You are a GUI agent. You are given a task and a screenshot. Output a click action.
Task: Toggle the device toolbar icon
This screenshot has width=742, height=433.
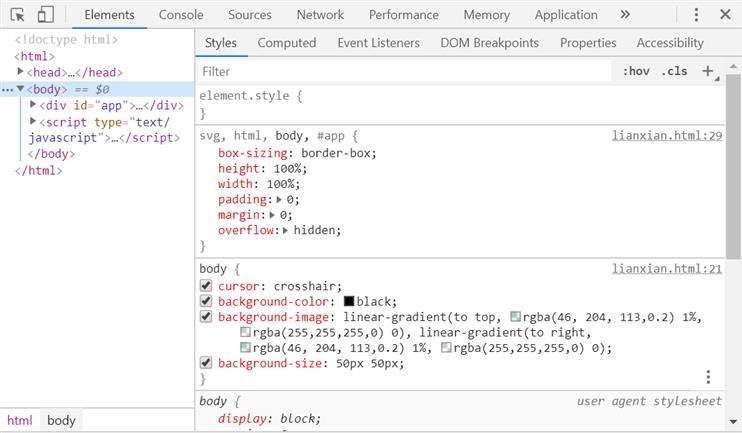pos(45,15)
